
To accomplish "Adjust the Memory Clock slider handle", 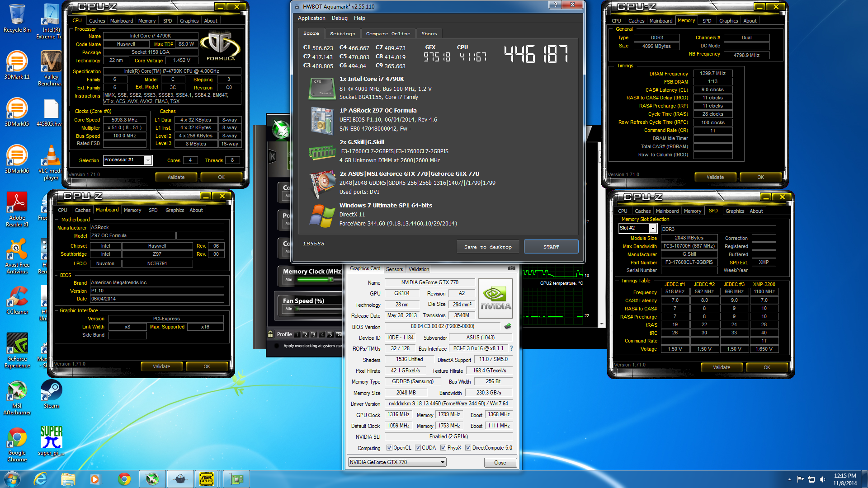I will (331, 279).
